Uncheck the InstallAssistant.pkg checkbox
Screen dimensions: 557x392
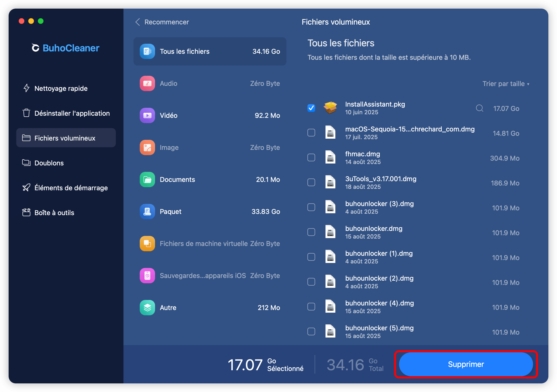(x=311, y=108)
